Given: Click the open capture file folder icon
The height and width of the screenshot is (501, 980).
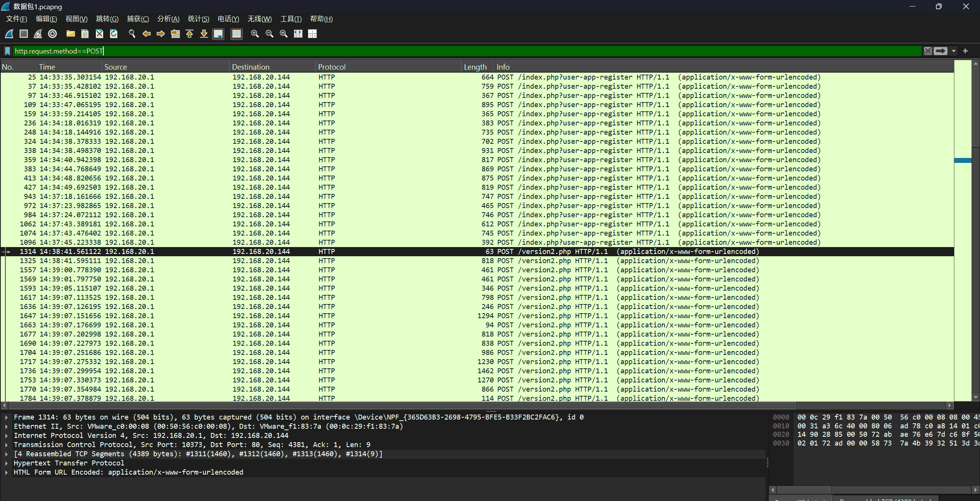Looking at the screenshot, I should [x=70, y=34].
